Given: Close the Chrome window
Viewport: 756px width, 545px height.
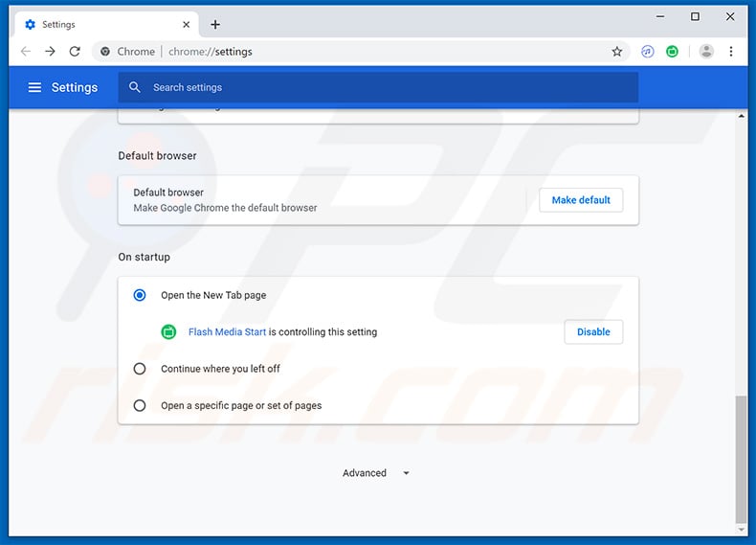Looking at the screenshot, I should point(730,17).
